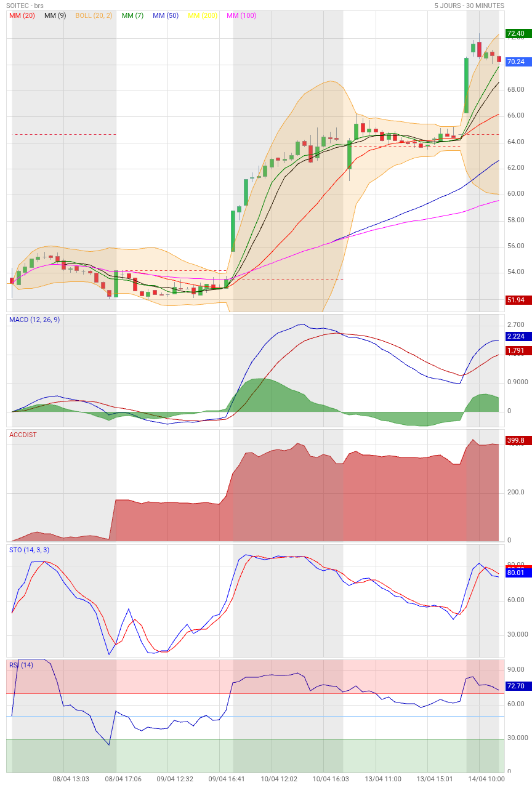Click the 10/04 16:03 time axis label

point(331,779)
